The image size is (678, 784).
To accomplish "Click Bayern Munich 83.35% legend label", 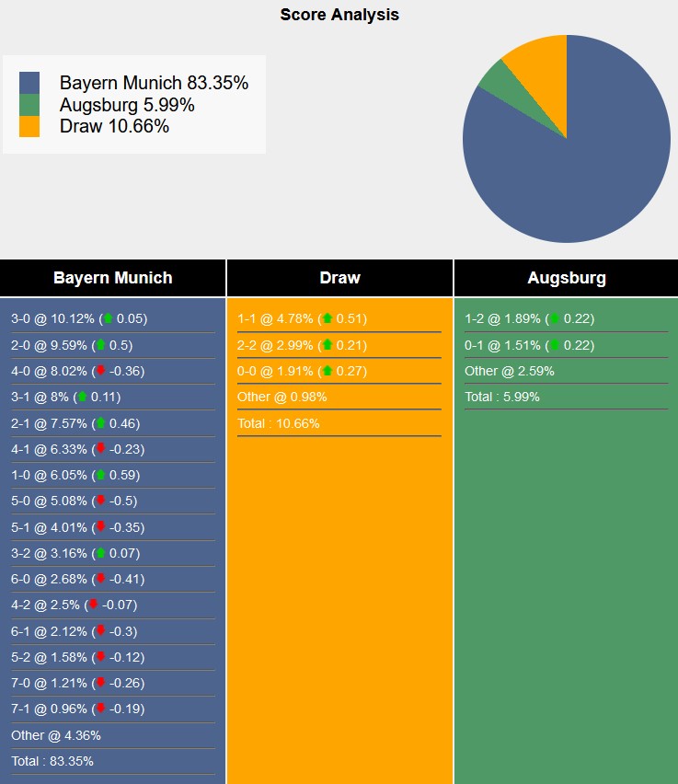I will [x=154, y=83].
